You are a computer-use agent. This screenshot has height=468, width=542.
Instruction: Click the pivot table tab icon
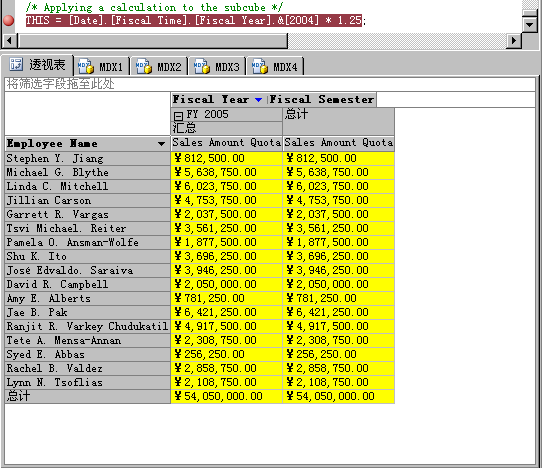tap(16, 64)
